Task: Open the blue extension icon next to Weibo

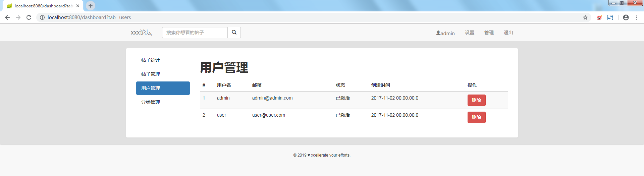Action: coord(610,17)
